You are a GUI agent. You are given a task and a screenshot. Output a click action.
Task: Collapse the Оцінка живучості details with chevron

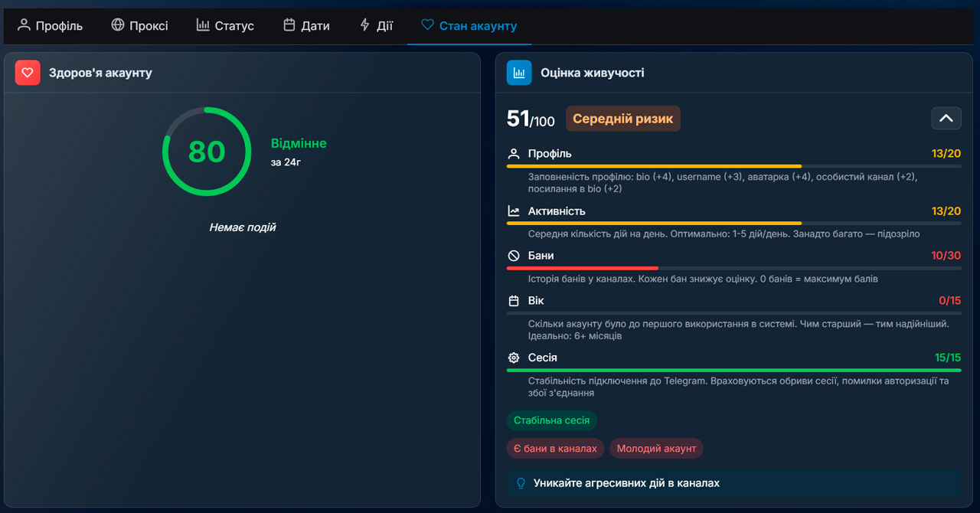(x=946, y=118)
